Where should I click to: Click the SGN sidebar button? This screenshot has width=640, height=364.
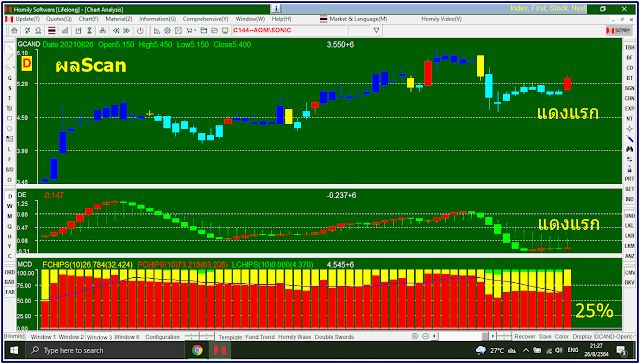630,88
